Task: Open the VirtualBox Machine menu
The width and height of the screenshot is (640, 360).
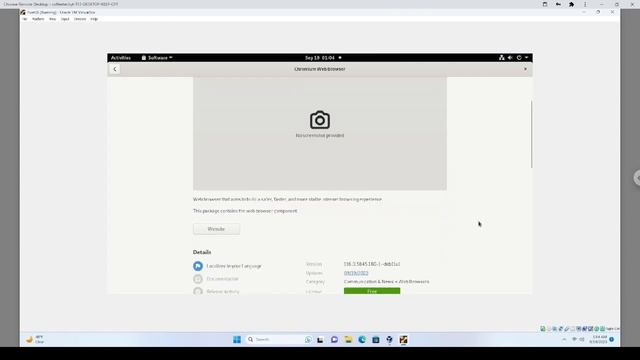Action: [x=38, y=19]
